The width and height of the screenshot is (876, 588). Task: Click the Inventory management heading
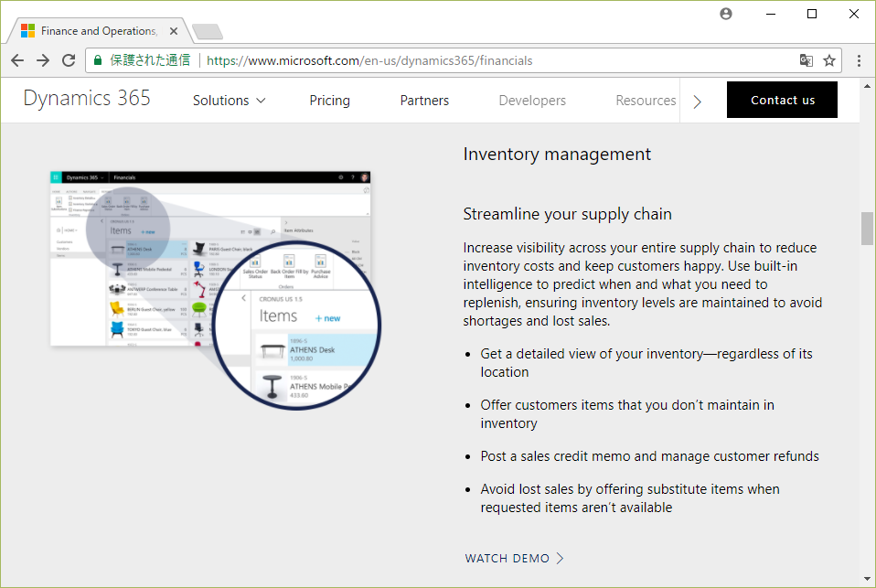pos(557,155)
